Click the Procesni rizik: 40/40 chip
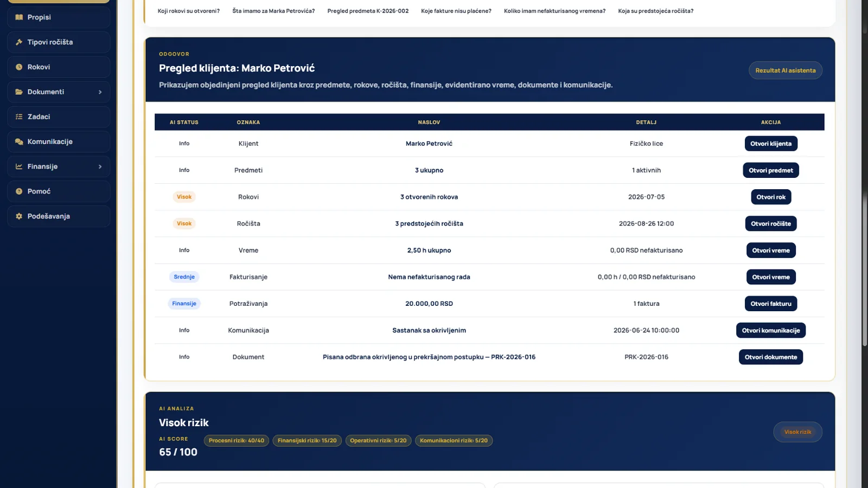The image size is (868, 488). 237,441
